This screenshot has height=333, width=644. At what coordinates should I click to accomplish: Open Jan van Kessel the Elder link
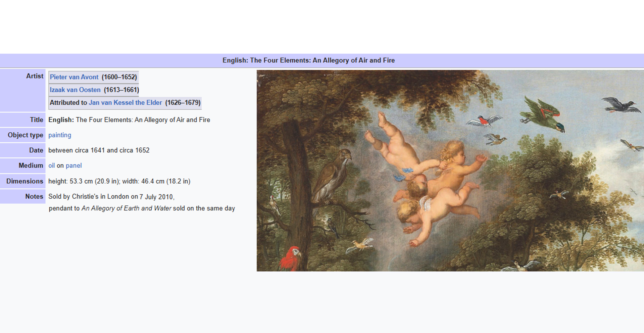125,102
